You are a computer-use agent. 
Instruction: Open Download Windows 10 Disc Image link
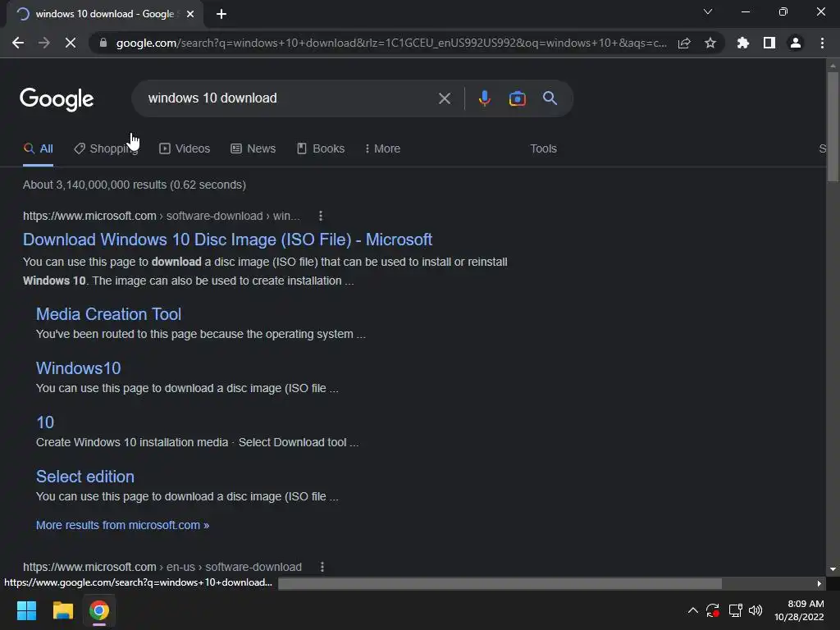(x=228, y=240)
